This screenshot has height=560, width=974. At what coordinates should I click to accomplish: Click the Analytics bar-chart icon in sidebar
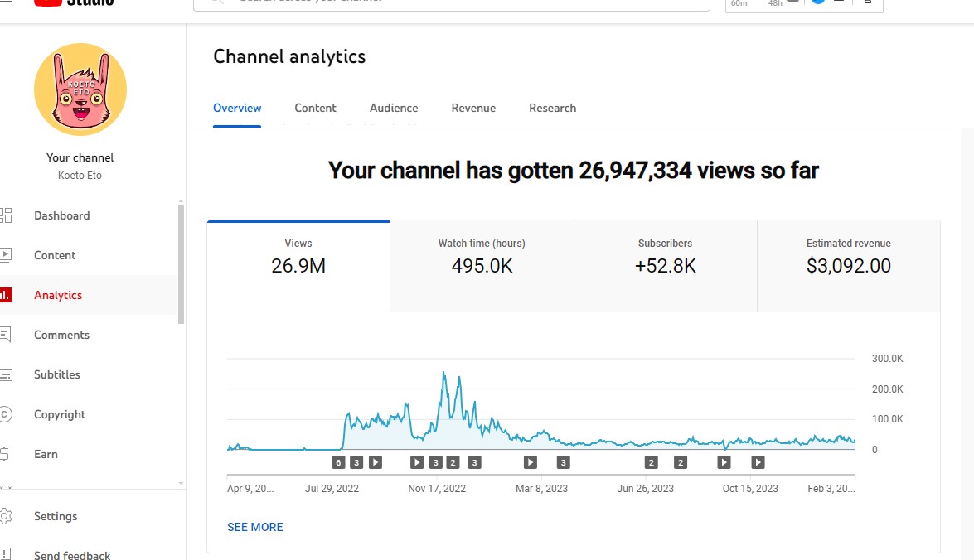6,295
